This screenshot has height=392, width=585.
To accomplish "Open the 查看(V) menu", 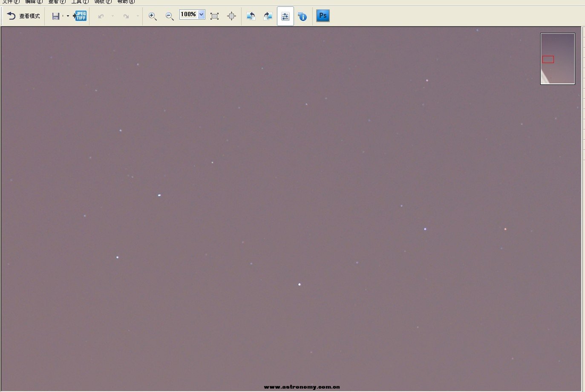I will click(57, 2).
